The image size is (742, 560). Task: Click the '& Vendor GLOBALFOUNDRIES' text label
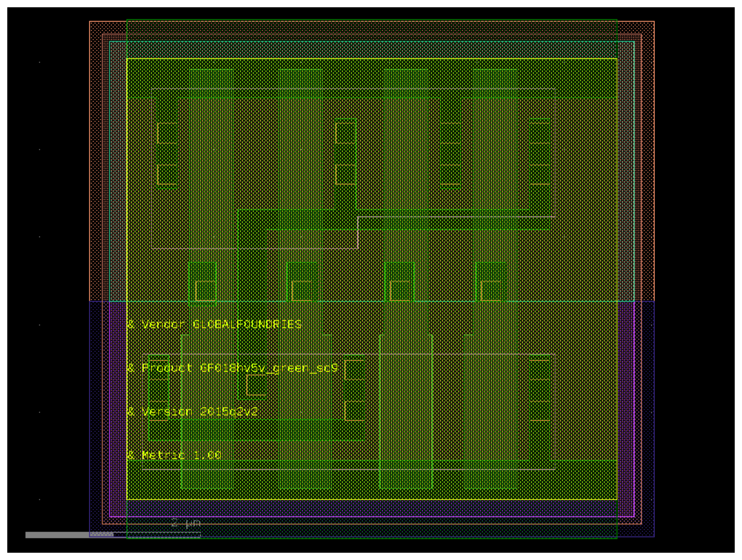pyautogui.click(x=214, y=324)
